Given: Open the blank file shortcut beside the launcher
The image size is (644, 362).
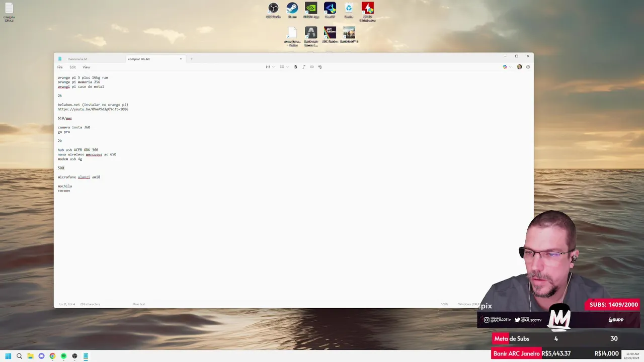Looking at the screenshot, I should [292, 36].
